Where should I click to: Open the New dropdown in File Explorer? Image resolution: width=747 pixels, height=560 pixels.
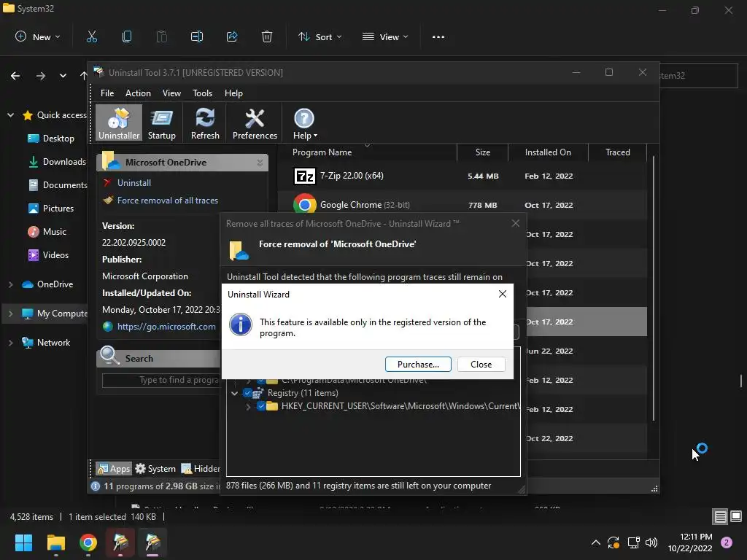(38, 36)
